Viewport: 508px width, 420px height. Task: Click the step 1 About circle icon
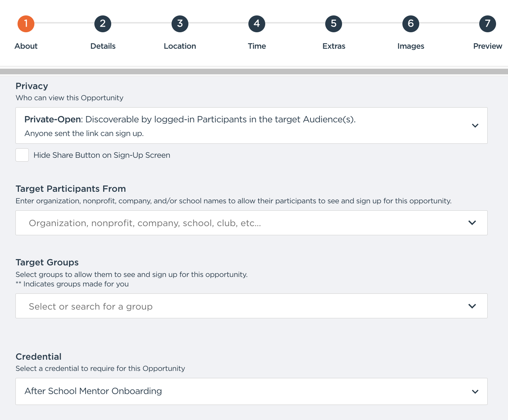point(26,24)
